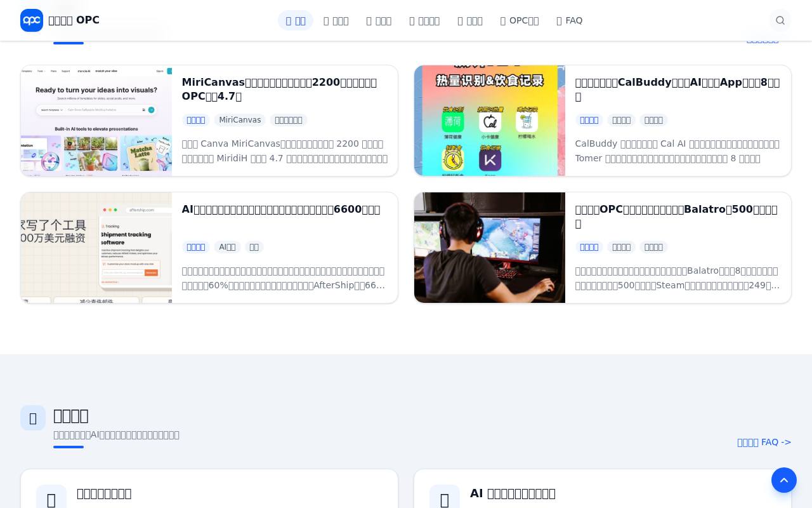Image resolution: width=812 pixels, height=508 pixels.
Task: Select the blue tag on the Balatro card
Action: tap(589, 247)
